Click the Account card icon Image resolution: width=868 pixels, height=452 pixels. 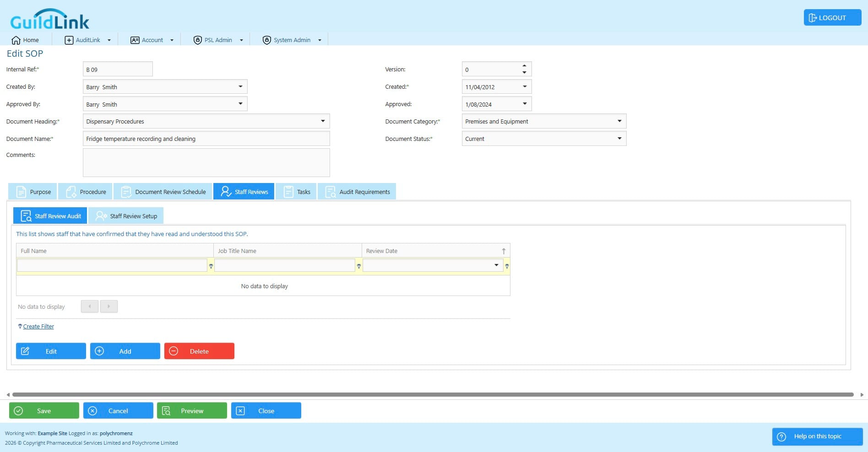pos(135,40)
